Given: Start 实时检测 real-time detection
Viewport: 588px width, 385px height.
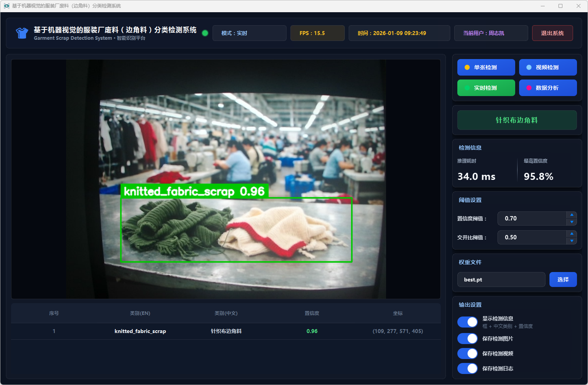Looking at the screenshot, I should point(486,88).
